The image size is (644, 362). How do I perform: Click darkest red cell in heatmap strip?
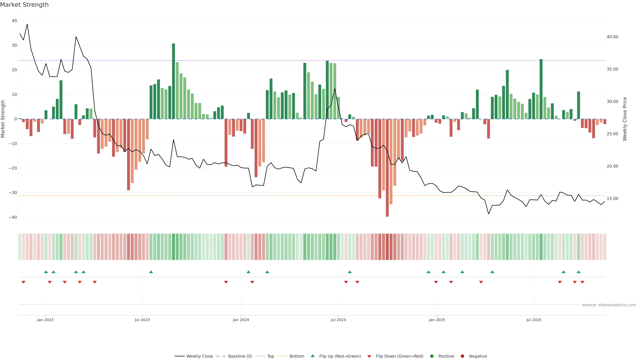point(387,247)
